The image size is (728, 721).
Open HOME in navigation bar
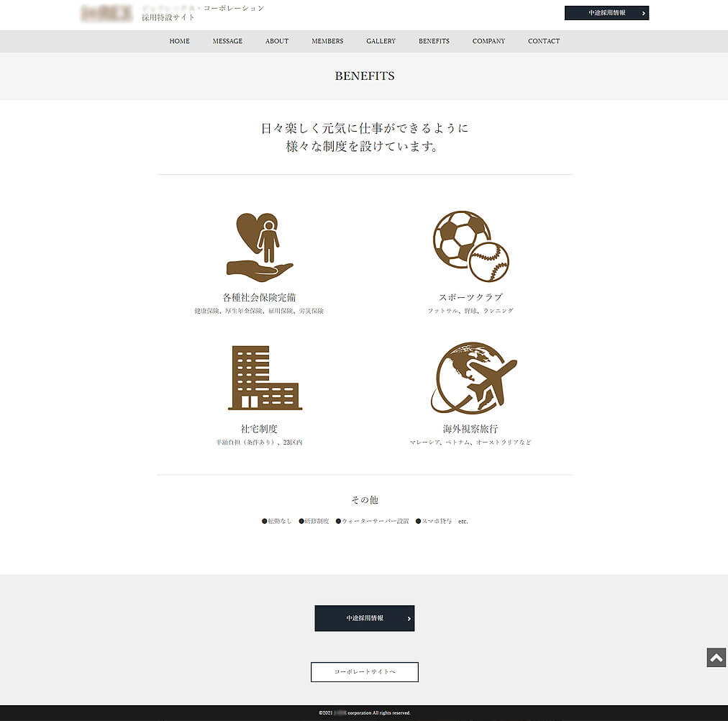pos(180,41)
